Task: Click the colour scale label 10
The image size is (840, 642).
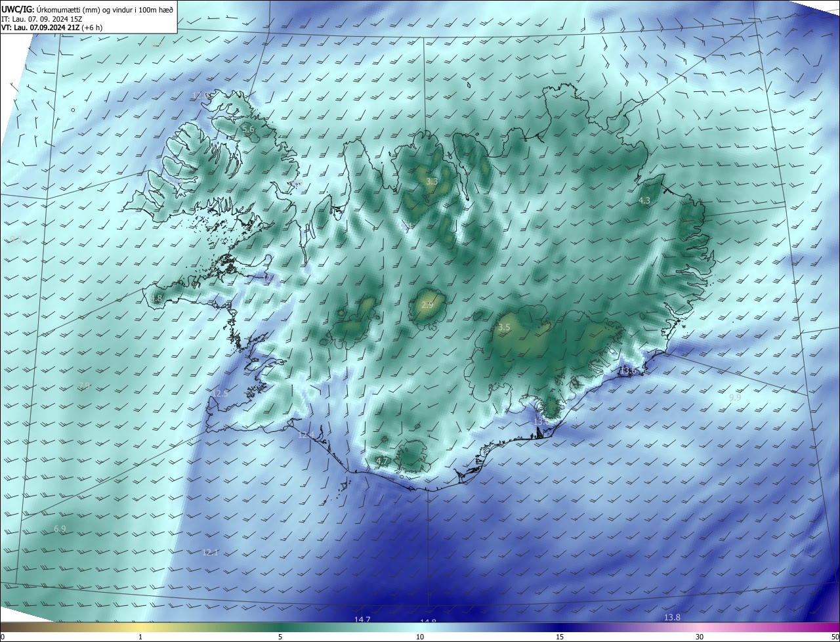Action: [420, 637]
